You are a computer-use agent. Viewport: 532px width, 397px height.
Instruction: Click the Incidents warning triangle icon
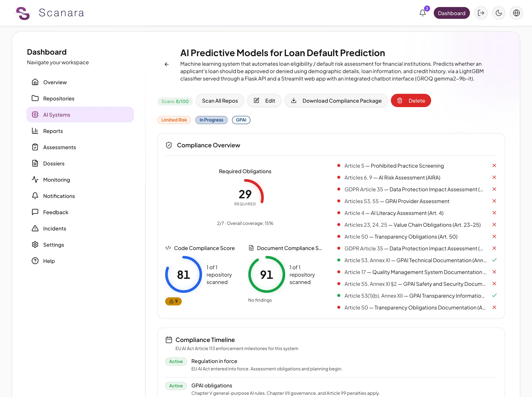point(35,228)
